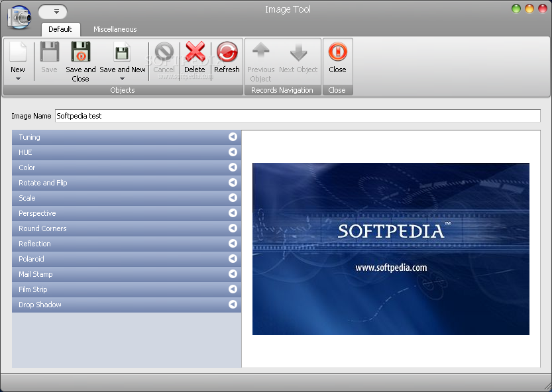Screen dimensions: 552x392
Task: Click the red Close power icon
Action: point(337,52)
